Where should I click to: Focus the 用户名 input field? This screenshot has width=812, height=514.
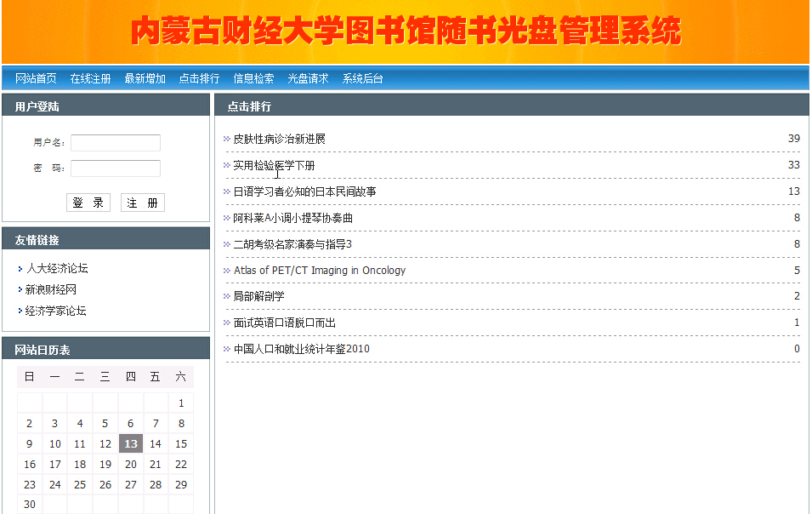tap(116, 142)
